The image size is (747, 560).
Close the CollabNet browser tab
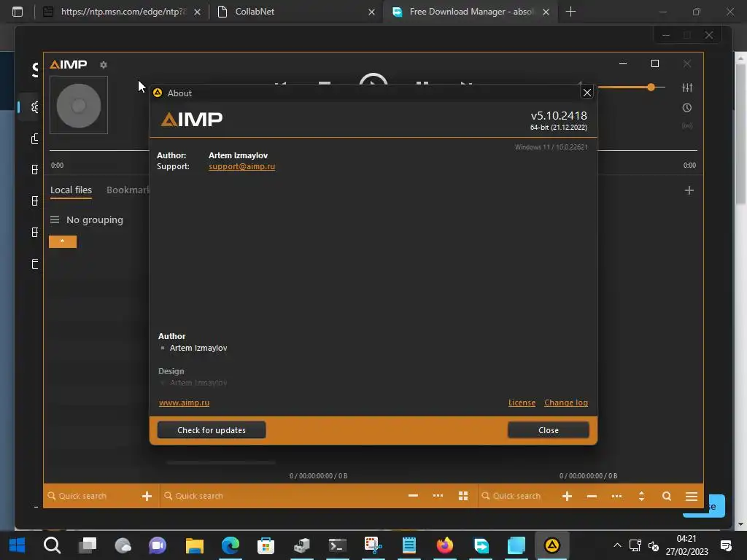[x=371, y=12]
